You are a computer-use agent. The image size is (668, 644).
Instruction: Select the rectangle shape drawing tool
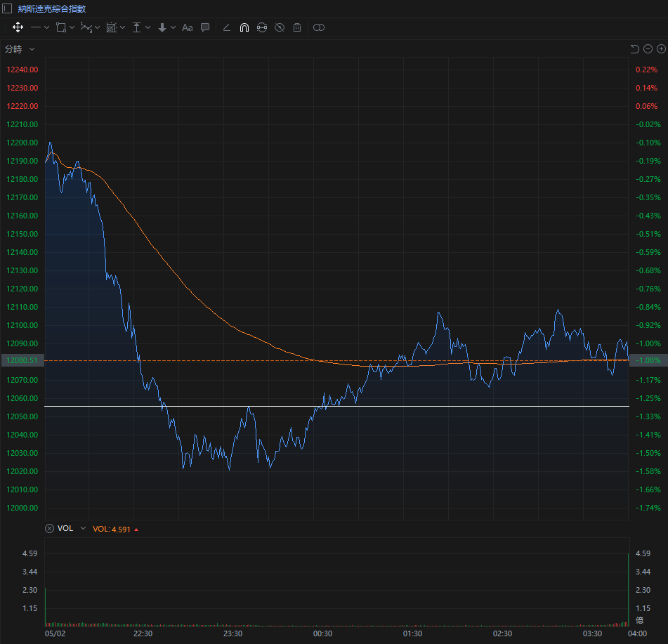[61, 27]
